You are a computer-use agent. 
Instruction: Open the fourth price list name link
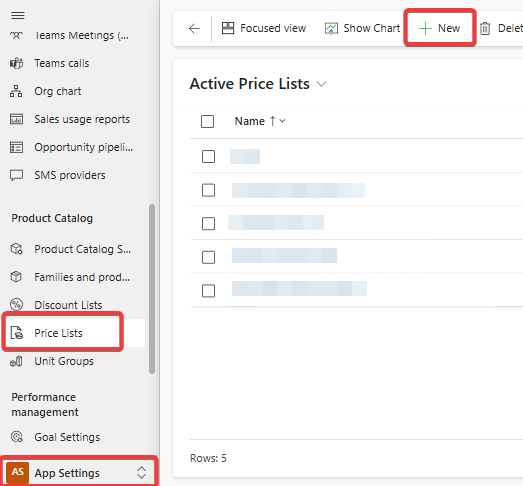click(x=284, y=256)
